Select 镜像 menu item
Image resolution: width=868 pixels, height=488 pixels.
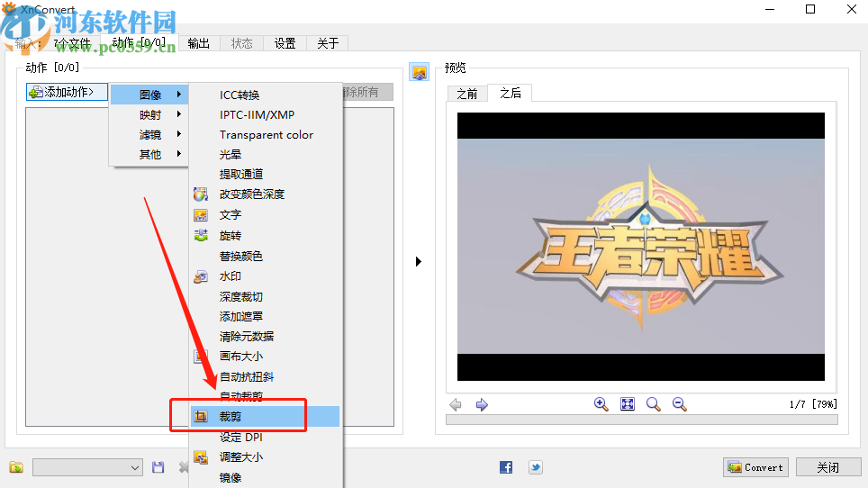pyautogui.click(x=231, y=477)
